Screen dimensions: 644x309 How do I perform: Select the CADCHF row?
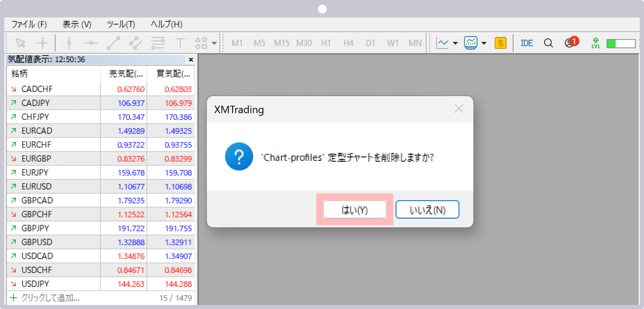tap(101, 89)
